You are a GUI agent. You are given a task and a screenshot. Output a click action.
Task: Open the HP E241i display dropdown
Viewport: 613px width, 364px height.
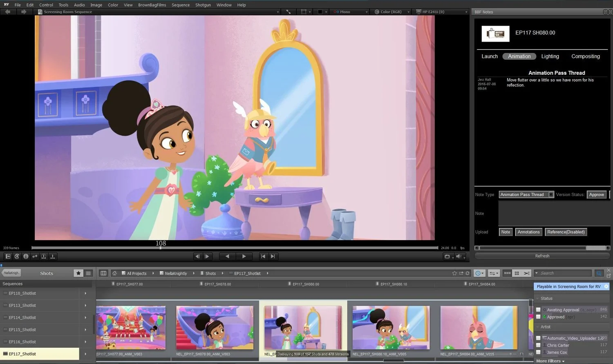(442, 12)
